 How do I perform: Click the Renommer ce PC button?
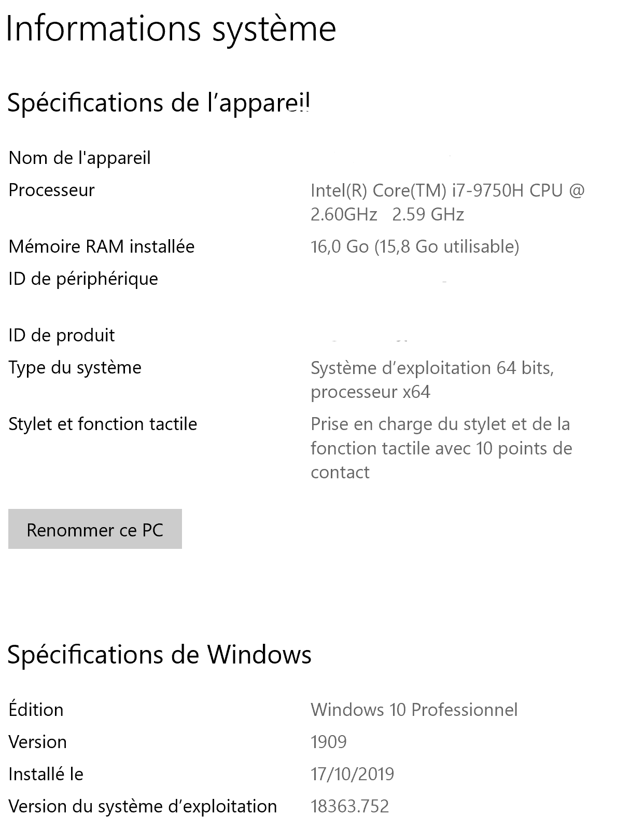(x=95, y=529)
